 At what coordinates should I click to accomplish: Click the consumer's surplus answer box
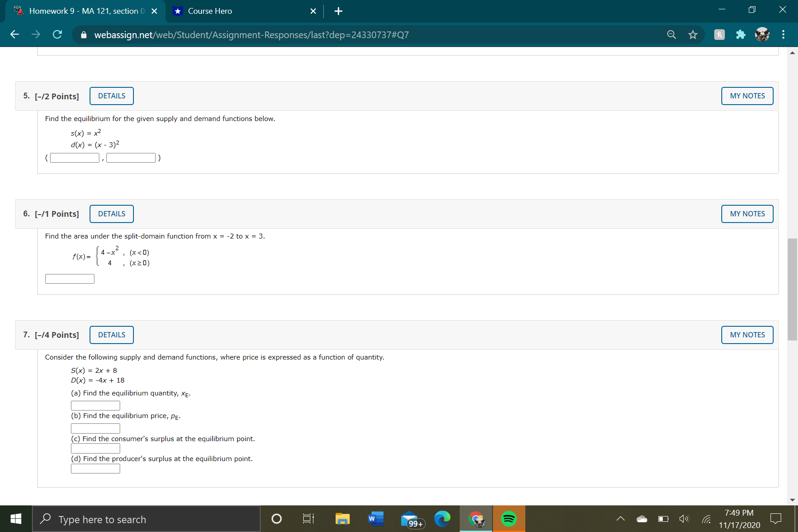click(x=95, y=449)
